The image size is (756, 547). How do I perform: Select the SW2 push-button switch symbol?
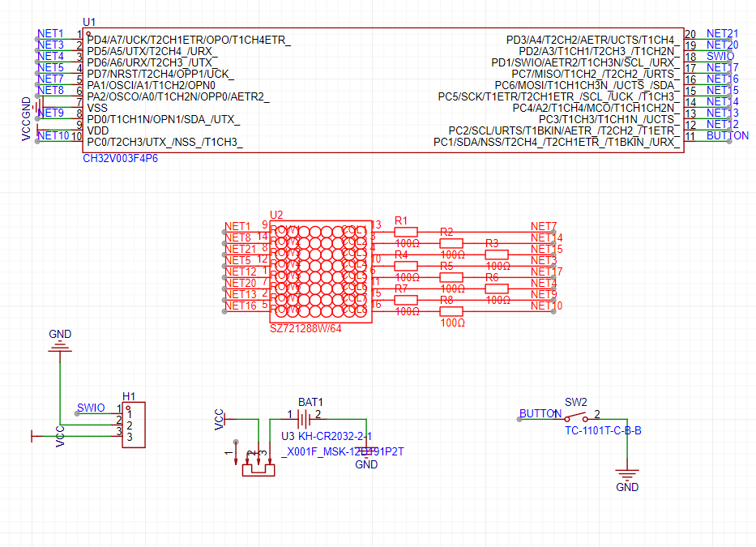click(577, 417)
